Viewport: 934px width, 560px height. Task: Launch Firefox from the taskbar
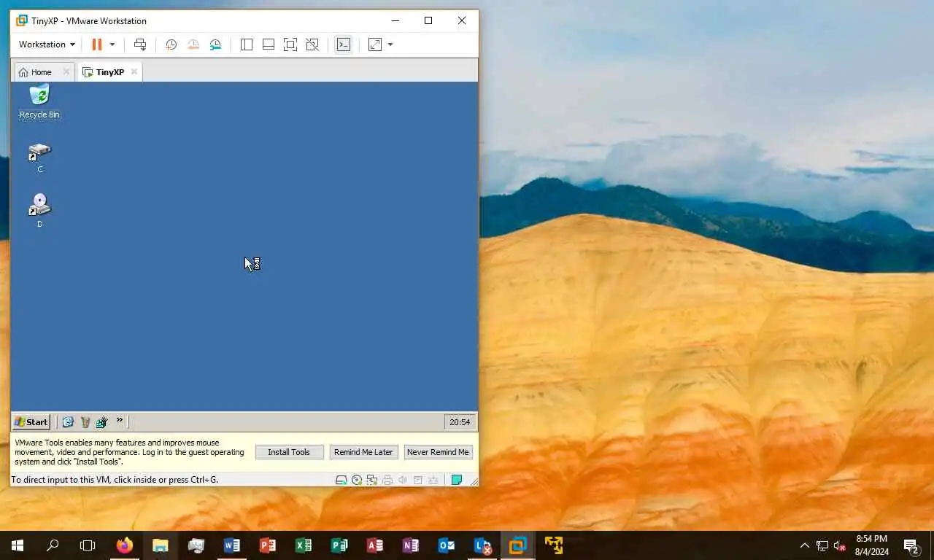coord(125,545)
